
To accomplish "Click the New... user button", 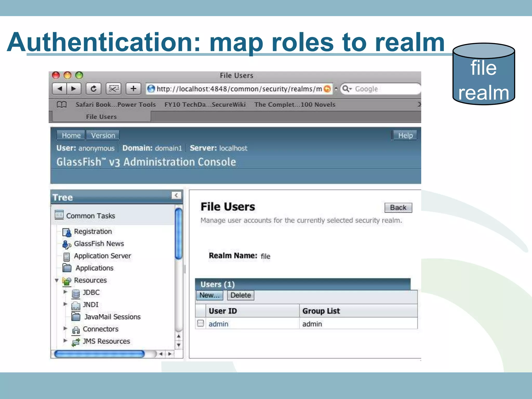I will coord(209,295).
